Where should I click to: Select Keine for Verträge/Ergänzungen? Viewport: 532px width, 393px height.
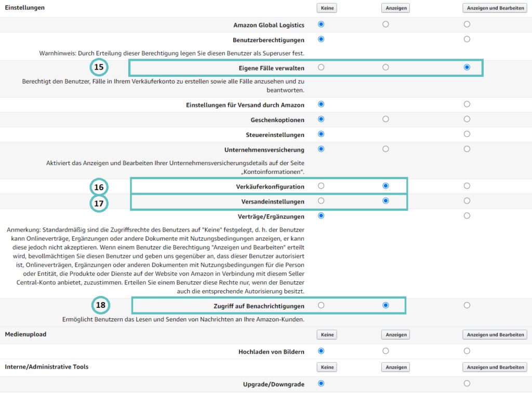pos(321,215)
